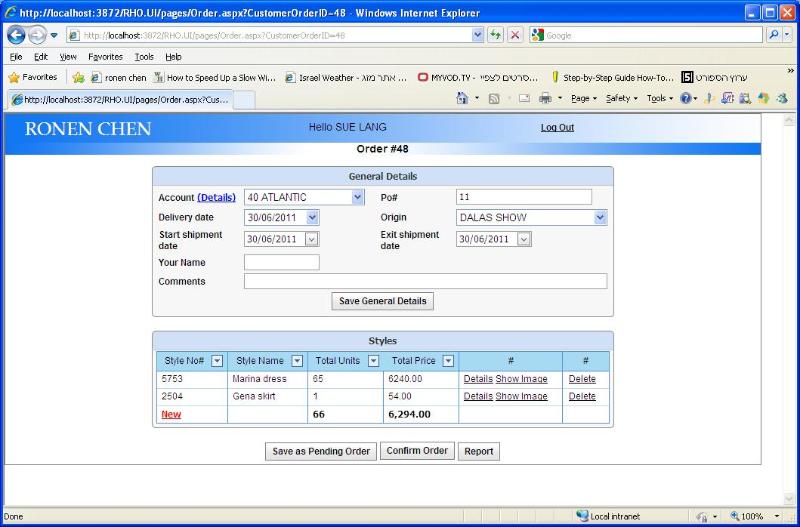Open the Page command bar menu
Screen dimensions: 800x527
[584, 98]
